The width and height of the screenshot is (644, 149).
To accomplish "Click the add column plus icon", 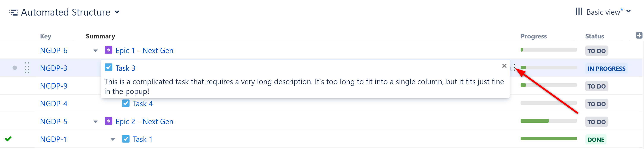I will point(639,36).
